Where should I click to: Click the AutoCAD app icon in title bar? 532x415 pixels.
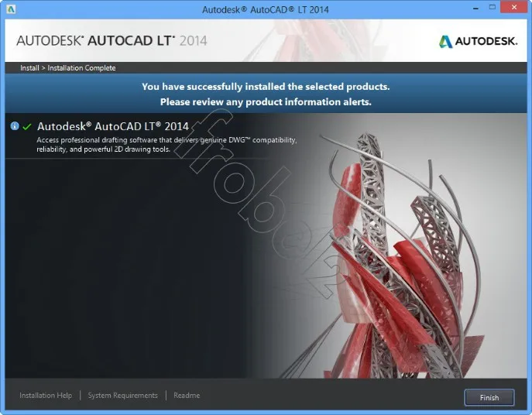click(11, 9)
